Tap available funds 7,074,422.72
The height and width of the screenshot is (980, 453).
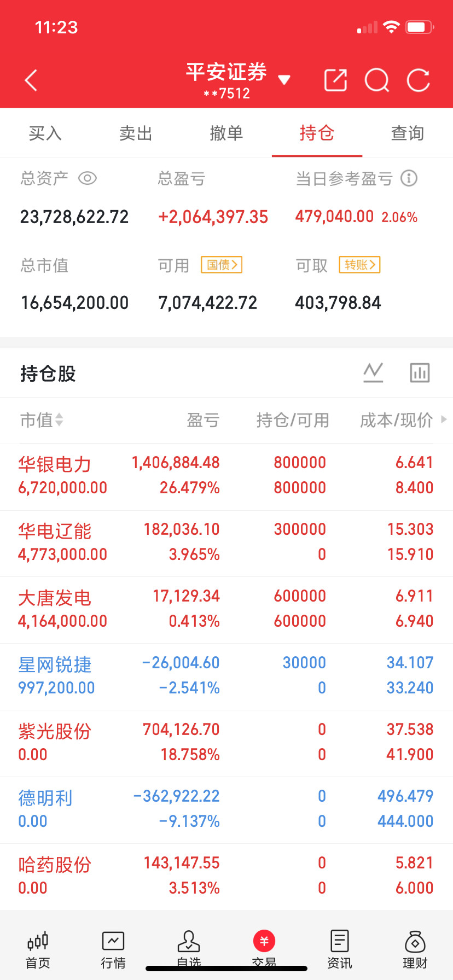208,302
